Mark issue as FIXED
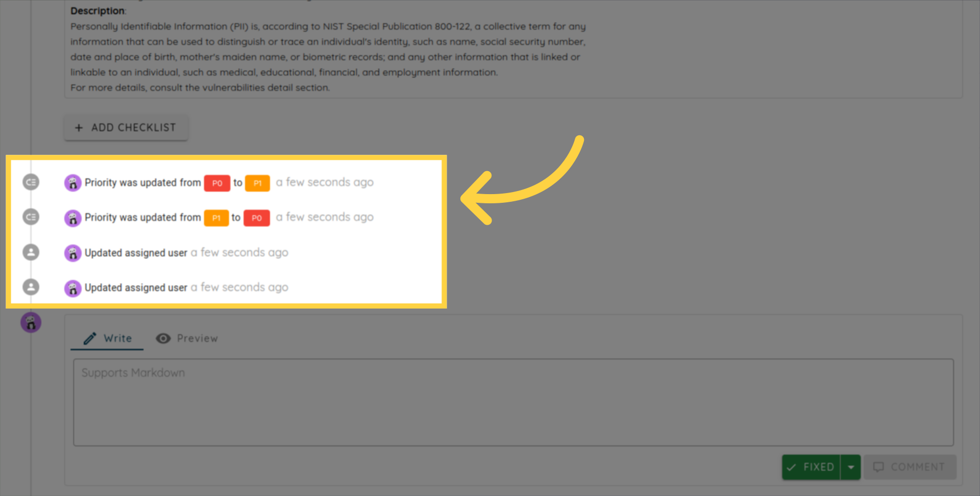The height and width of the screenshot is (496, 980). [x=811, y=467]
